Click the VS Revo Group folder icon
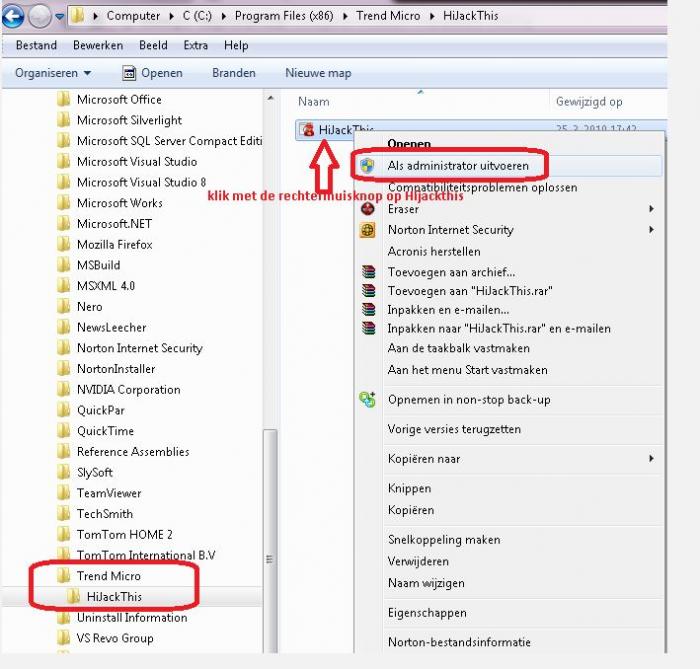Image resolution: width=700 pixels, height=669 pixels. point(64,638)
